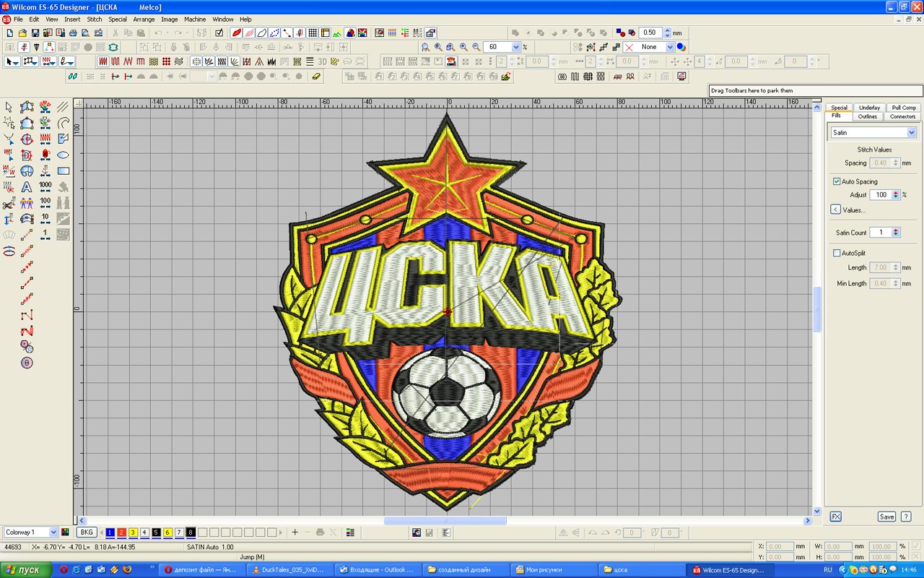Click the red TrueView stitch icon
Screen dimensions: 924x578
point(236,33)
